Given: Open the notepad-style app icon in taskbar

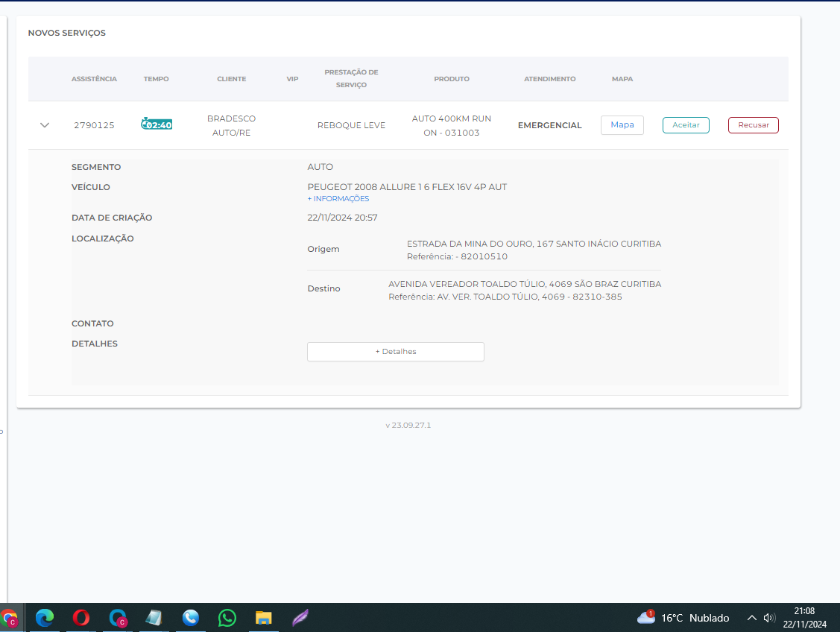Looking at the screenshot, I should click(x=154, y=618).
